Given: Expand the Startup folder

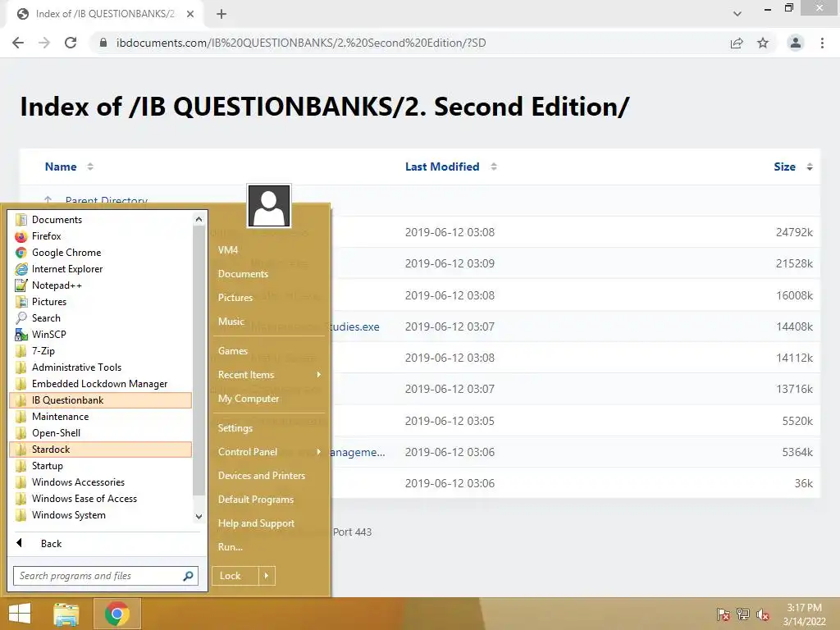Looking at the screenshot, I should pyautogui.click(x=100, y=466).
